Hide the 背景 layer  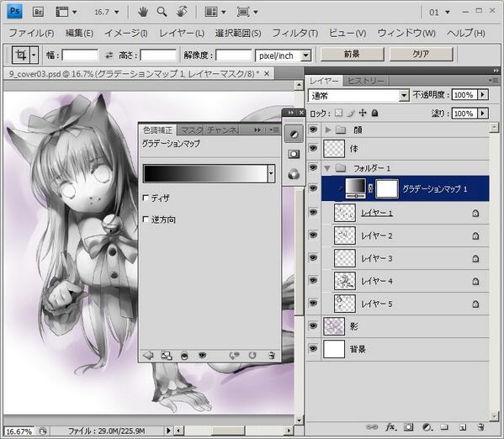[x=313, y=348]
